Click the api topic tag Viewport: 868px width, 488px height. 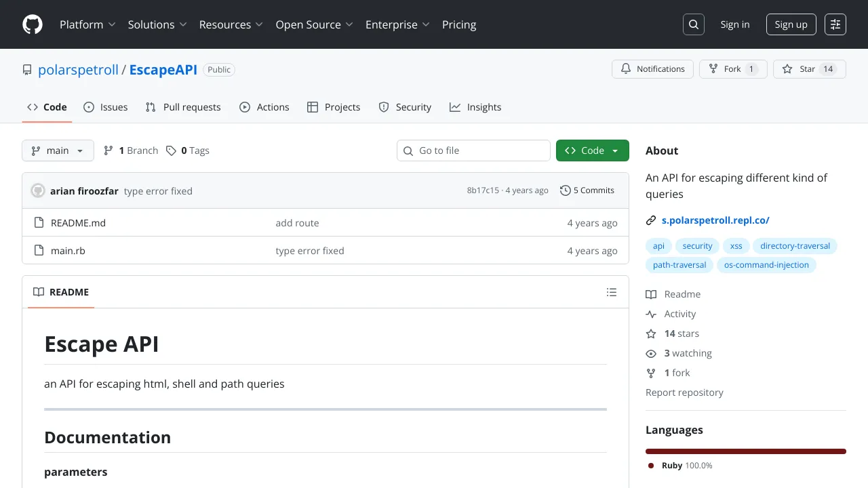[658, 246]
